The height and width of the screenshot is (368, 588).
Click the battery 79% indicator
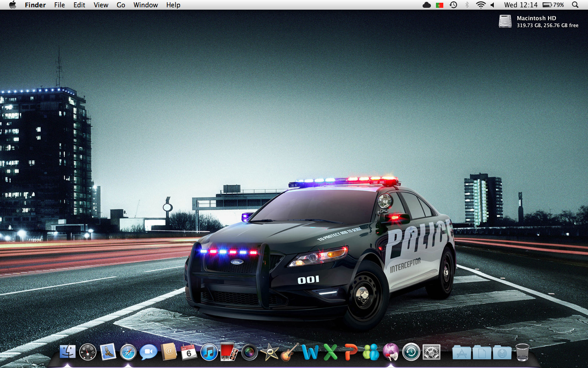click(x=553, y=5)
